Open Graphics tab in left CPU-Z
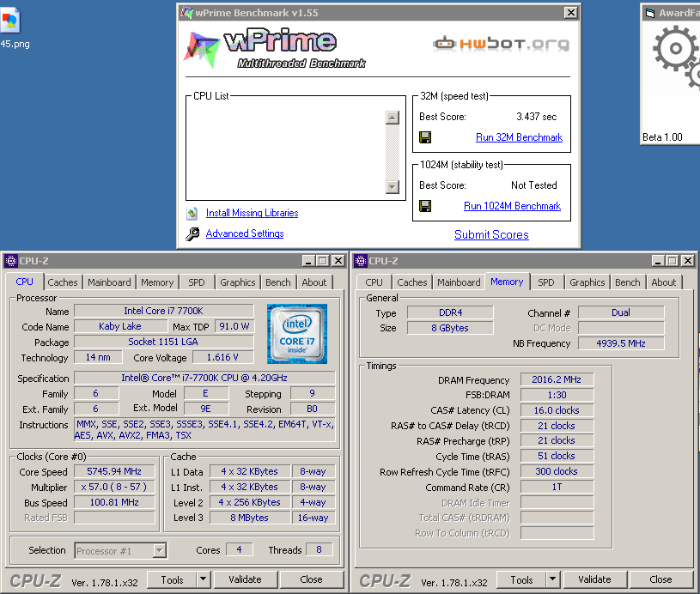Viewport: 700px width, 594px height. click(238, 282)
